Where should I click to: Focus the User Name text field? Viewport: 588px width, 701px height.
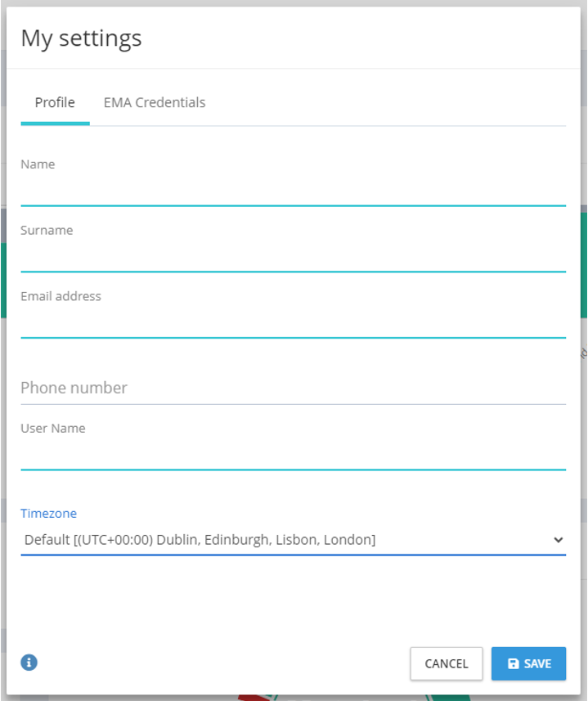(x=293, y=456)
